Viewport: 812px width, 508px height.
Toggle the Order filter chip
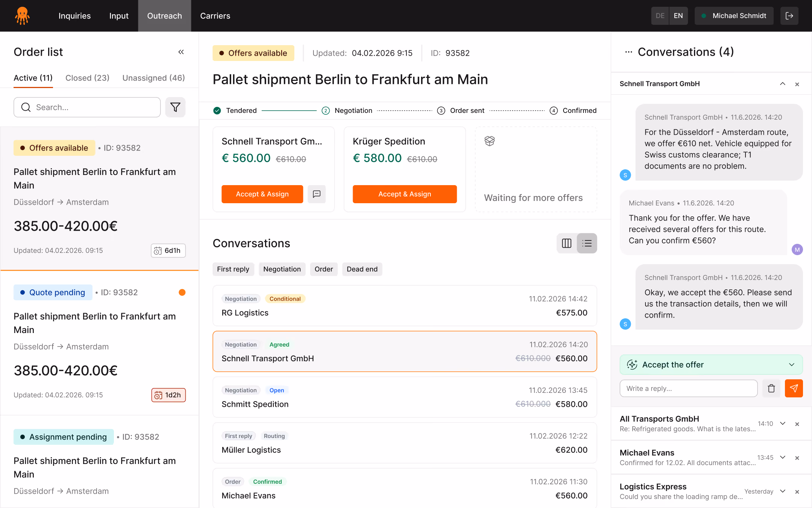click(x=324, y=269)
